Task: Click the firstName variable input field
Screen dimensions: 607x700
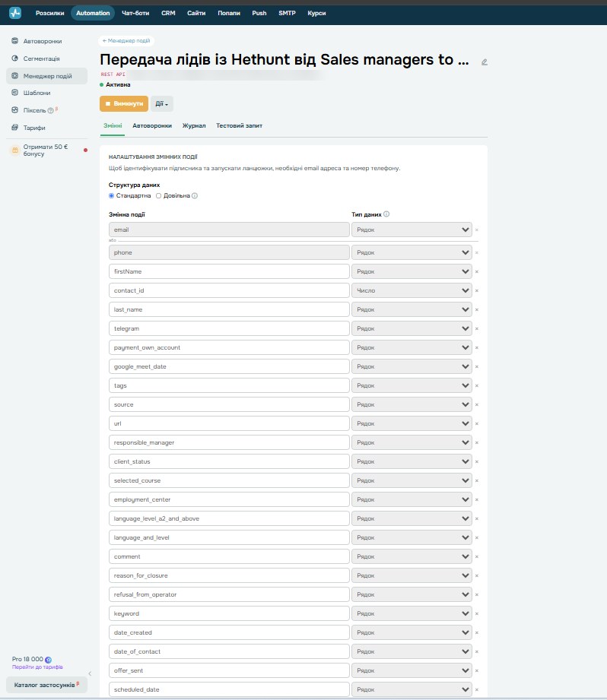Action: pyautogui.click(x=229, y=271)
